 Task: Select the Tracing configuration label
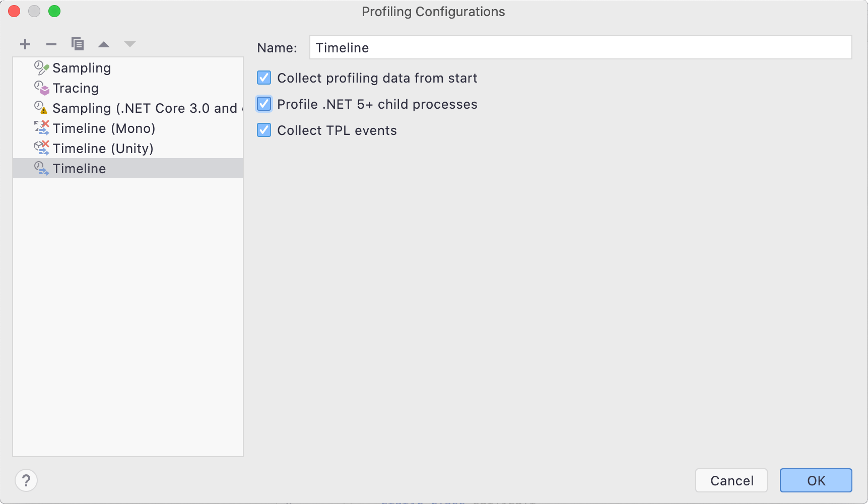click(76, 88)
